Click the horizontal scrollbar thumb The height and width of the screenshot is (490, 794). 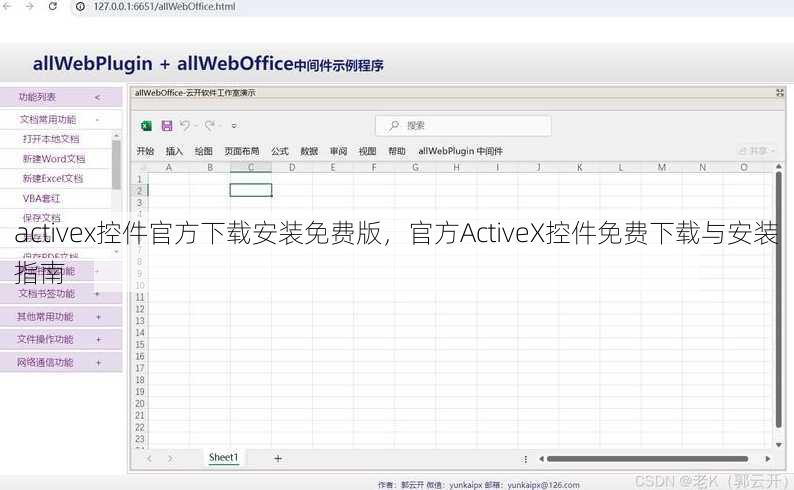pyautogui.click(x=648, y=459)
